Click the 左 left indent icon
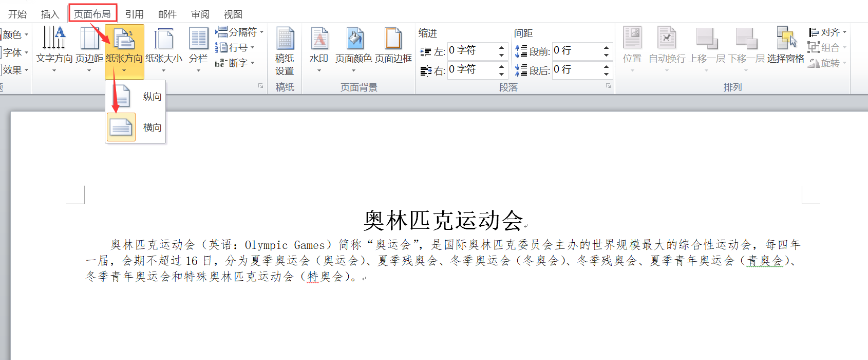This screenshot has width=868, height=360. pos(426,51)
